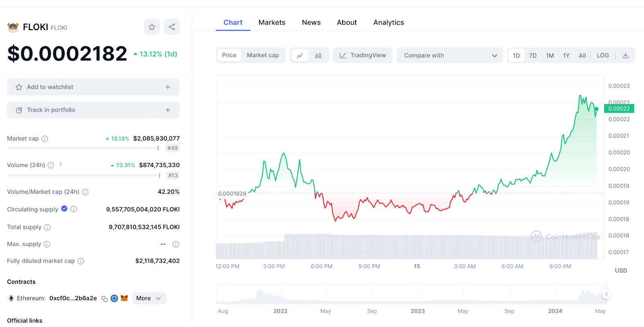The height and width of the screenshot is (327, 644).
Task: Click the 9,557,705,004,020 FLOKI supply value
Action: click(143, 209)
